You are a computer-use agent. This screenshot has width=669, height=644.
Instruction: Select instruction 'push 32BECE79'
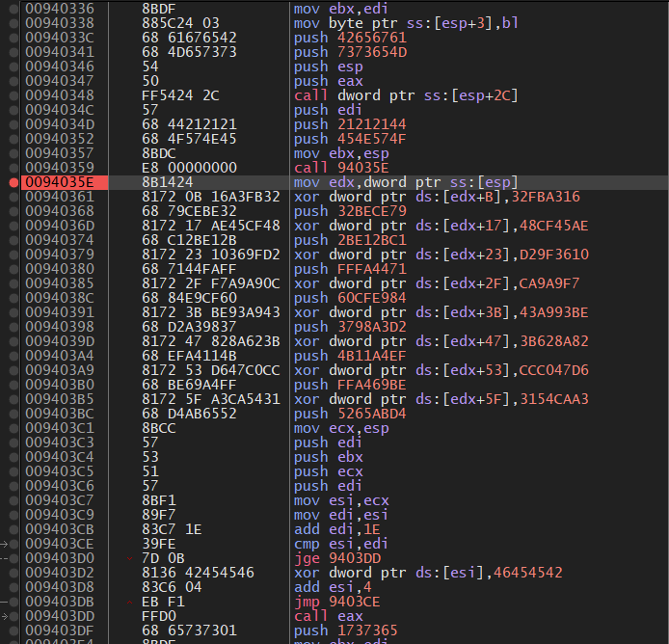coord(350,211)
